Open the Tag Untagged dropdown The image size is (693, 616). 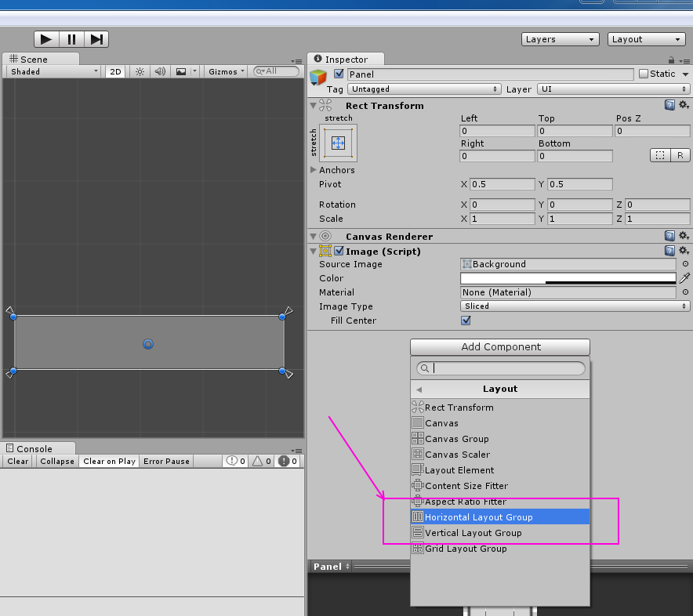424,89
